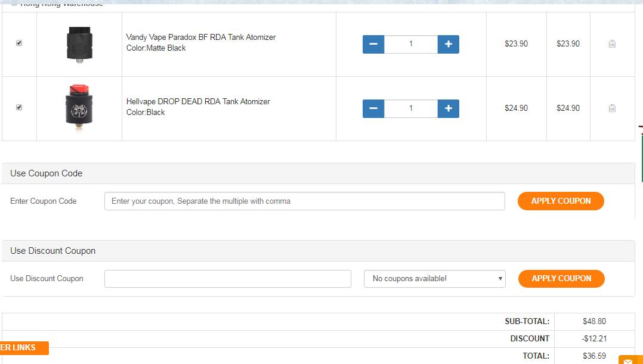Open the mail chat icon at bottom corner

coord(630,360)
